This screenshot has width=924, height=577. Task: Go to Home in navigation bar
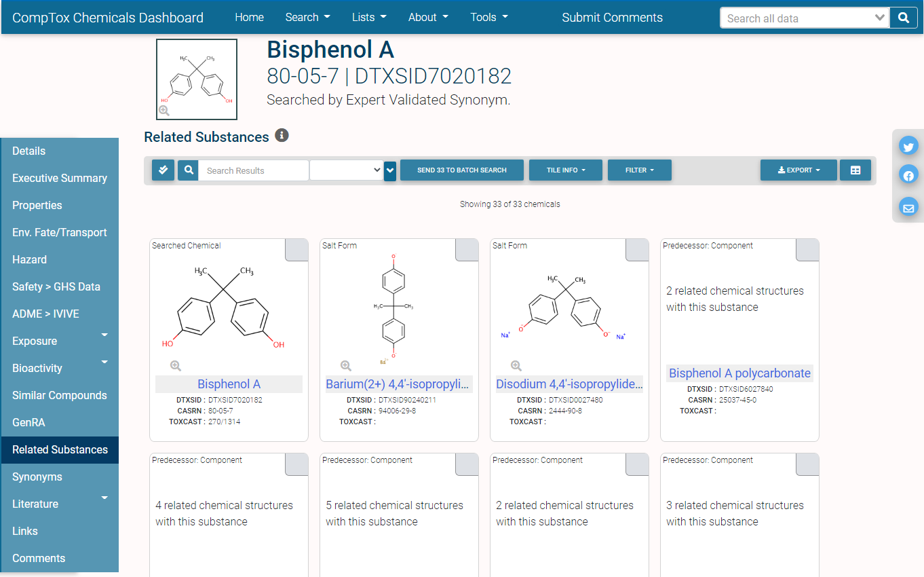[249, 18]
